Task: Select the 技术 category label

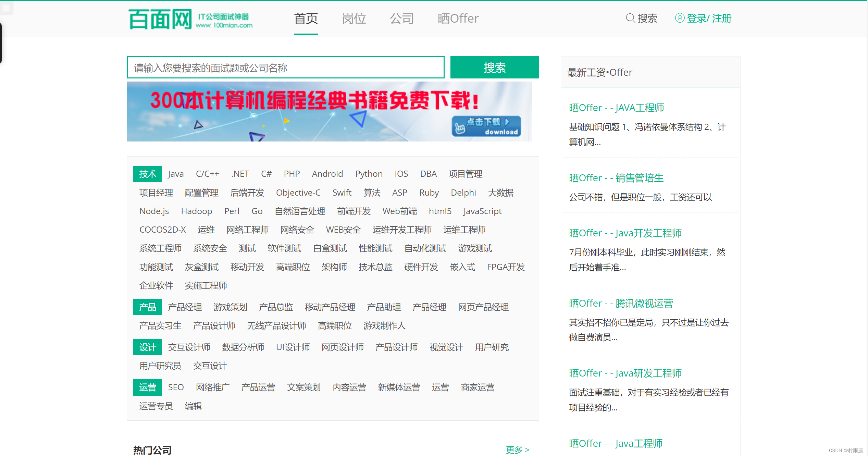Action: [x=148, y=174]
